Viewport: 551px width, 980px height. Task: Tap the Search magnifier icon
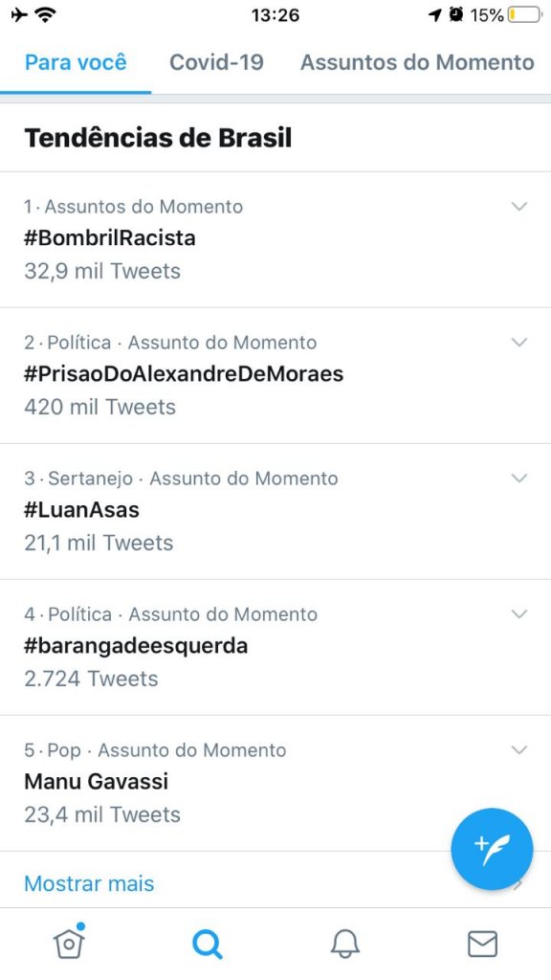(207, 943)
